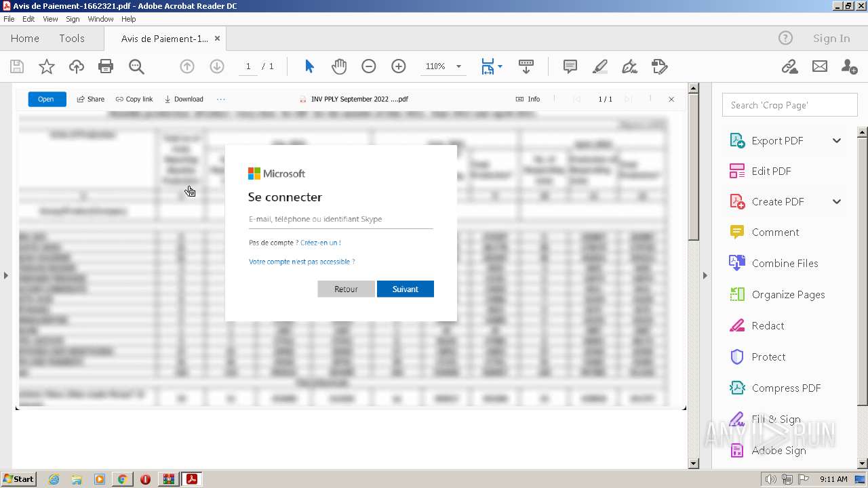Go to previous page arrow
This screenshot has height=488, width=868.
(x=187, y=66)
